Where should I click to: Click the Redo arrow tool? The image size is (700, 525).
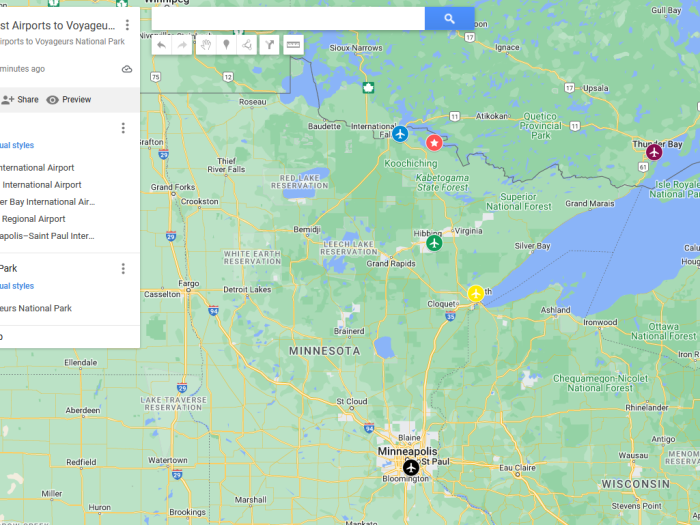pyautogui.click(x=182, y=45)
